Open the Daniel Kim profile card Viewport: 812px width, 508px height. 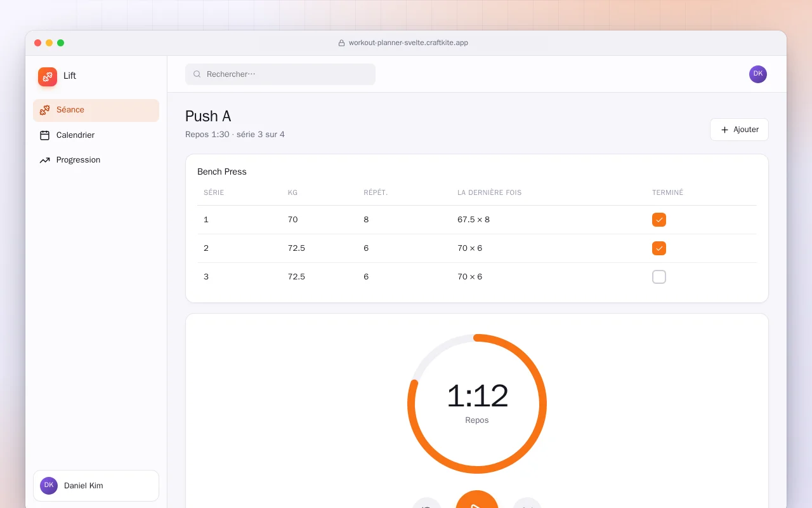point(96,486)
